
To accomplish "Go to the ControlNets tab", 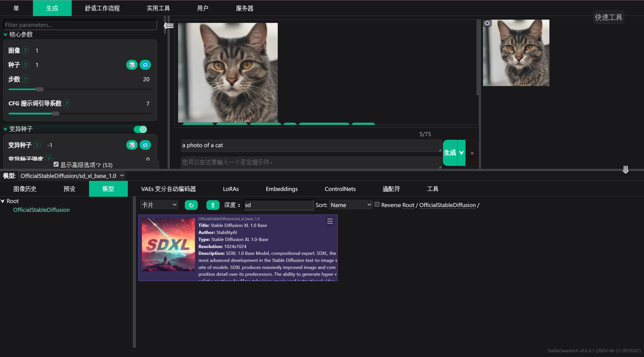I will (x=340, y=189).
